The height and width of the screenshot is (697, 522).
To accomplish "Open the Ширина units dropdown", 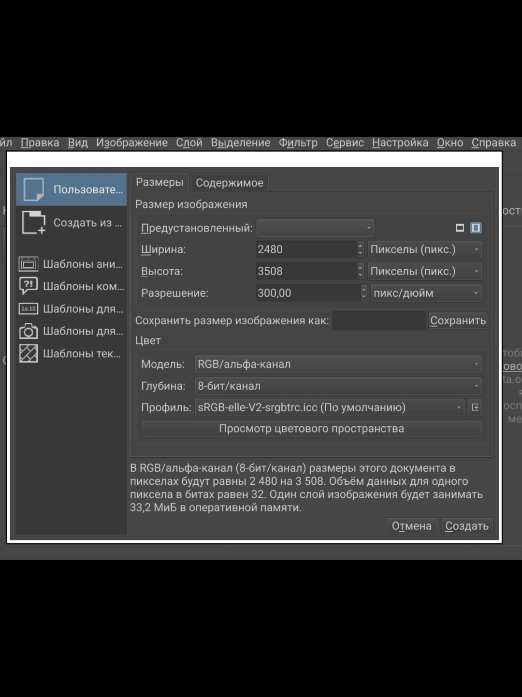I will coord(425,249).
